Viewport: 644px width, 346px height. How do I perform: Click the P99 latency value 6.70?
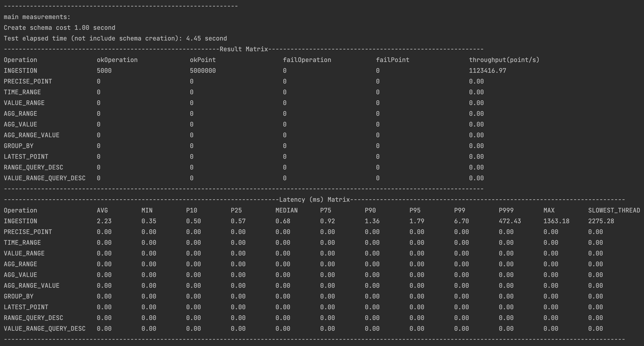coord(461,221)
